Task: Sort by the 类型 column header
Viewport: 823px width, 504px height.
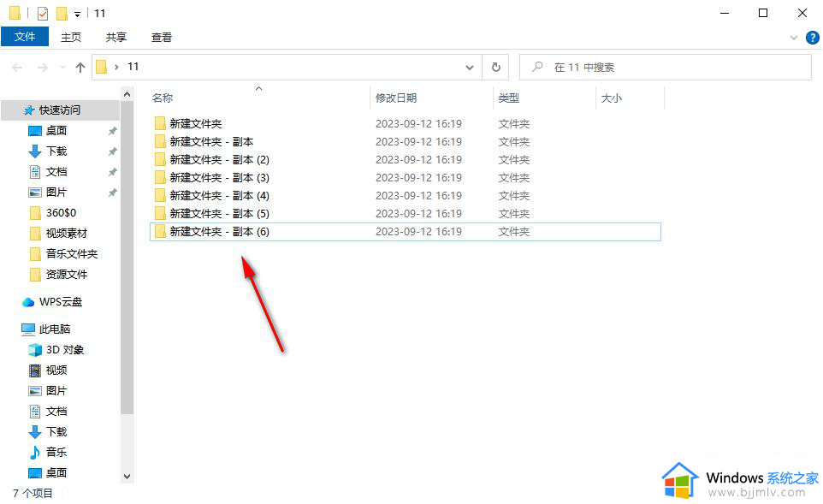Action: pyautogui.click(x=509, y=98)
